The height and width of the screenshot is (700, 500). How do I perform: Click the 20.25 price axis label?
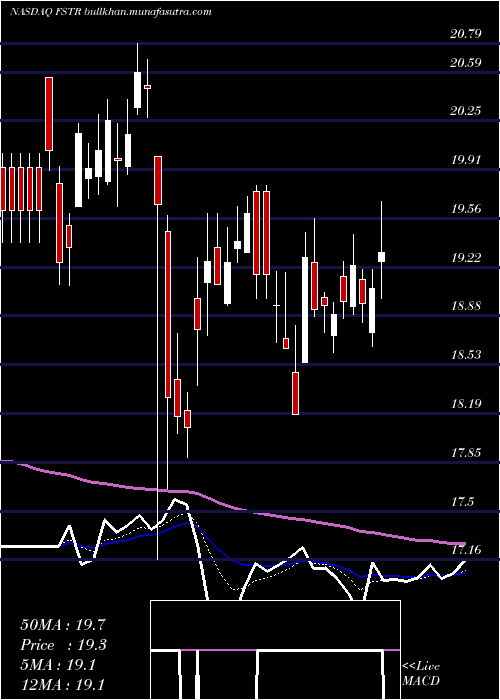click(466, 110)
